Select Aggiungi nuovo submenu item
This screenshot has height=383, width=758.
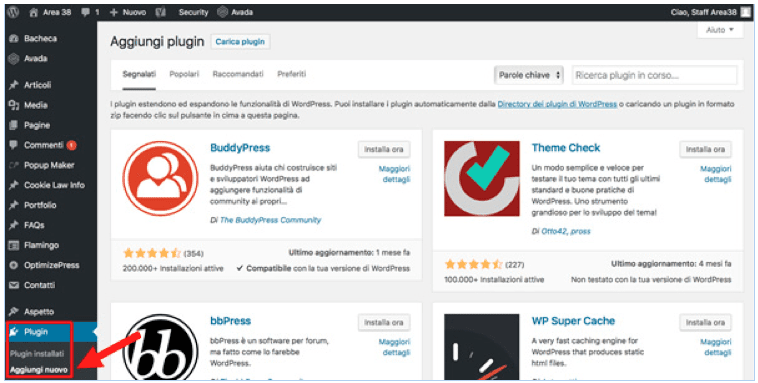[x=39, y=370]
